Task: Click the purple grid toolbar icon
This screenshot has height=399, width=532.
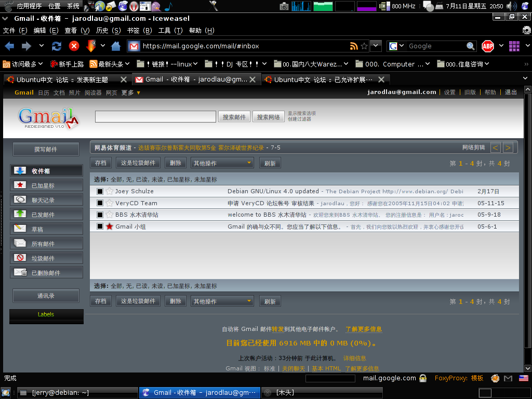Action: (514, 46)
